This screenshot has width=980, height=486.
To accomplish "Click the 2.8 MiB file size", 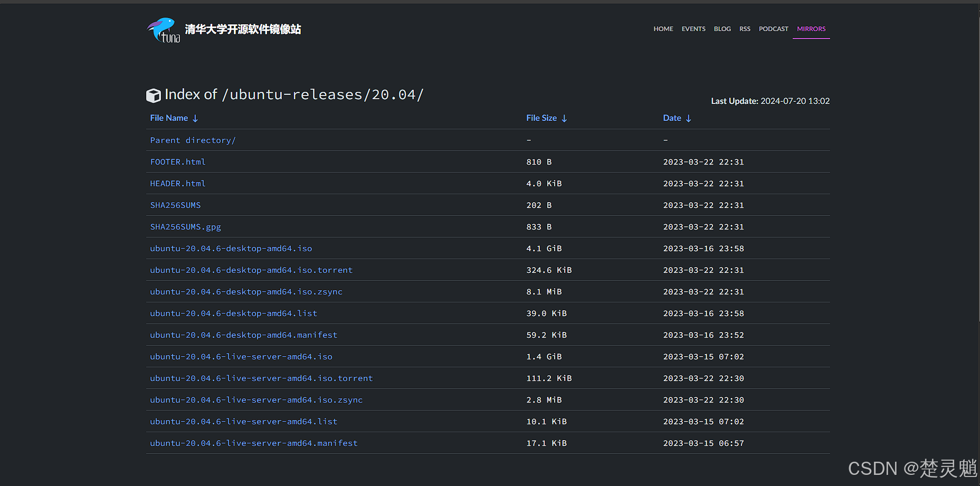I will (x=544, y=400).
